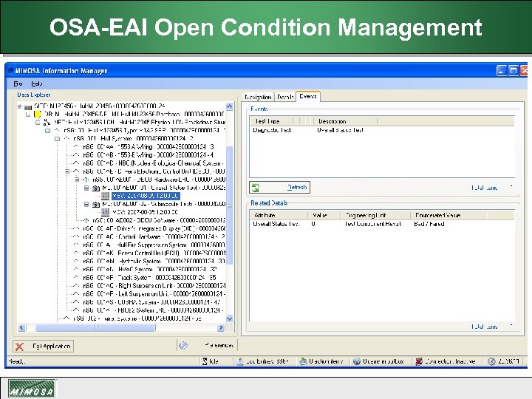This screenshot has height=399, width=532.
Task: Select the 1553 A Wiring tree row
Action: (149, 147)
